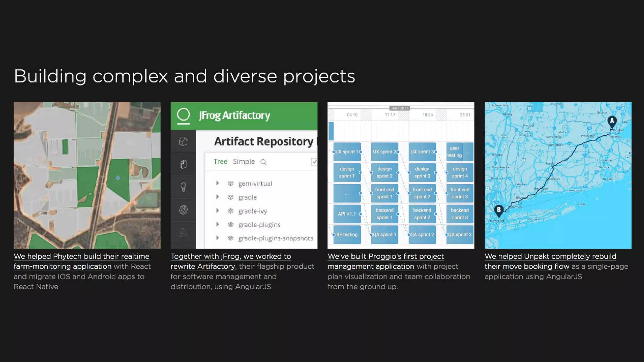644x362 pixels.
Task: Click the search icon beside Simple
Action: tap(264, 162)
